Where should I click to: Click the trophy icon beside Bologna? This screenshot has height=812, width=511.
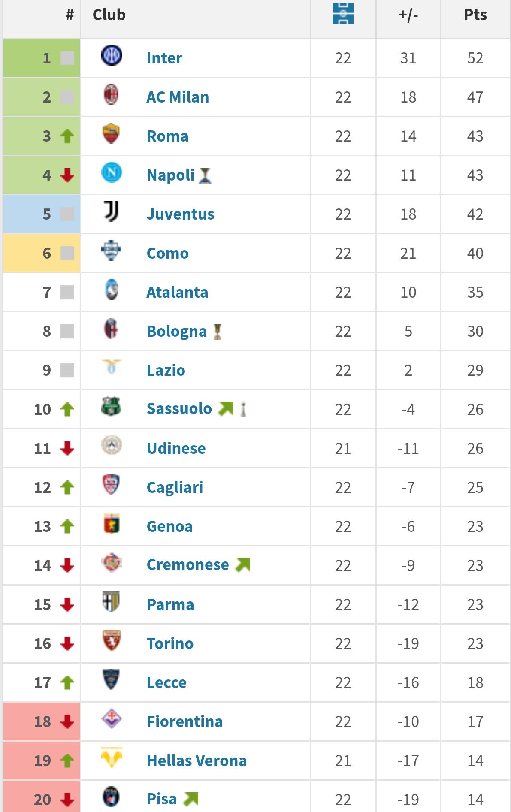coord(218,332)
